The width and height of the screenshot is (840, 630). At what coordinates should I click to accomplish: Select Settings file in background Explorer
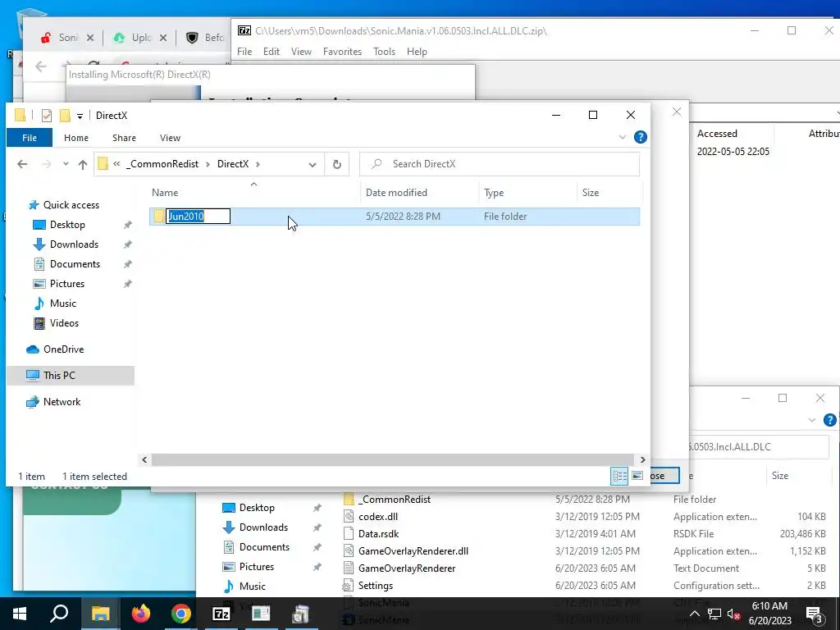(x=375, y=586)
